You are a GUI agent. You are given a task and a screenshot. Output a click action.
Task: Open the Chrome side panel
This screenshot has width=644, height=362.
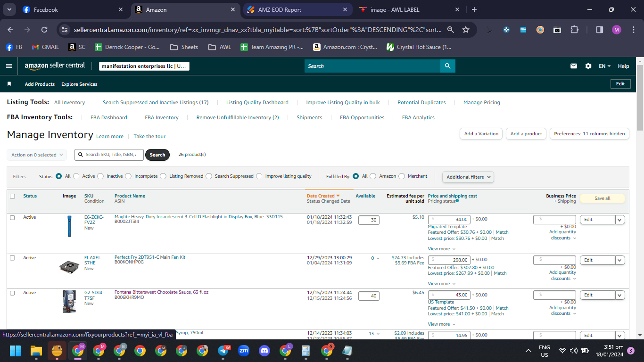(x=600, y=30)
